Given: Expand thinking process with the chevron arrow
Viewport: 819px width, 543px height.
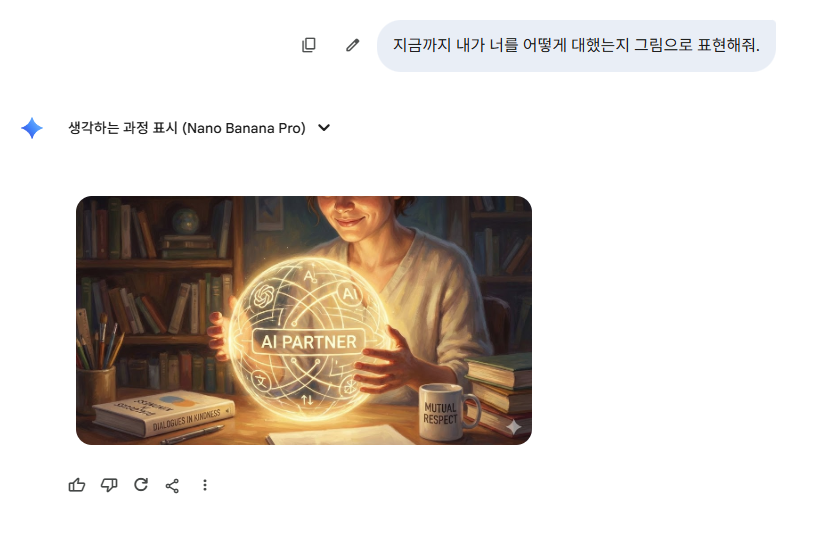Looking at the screenshot, I should (324, 127).
